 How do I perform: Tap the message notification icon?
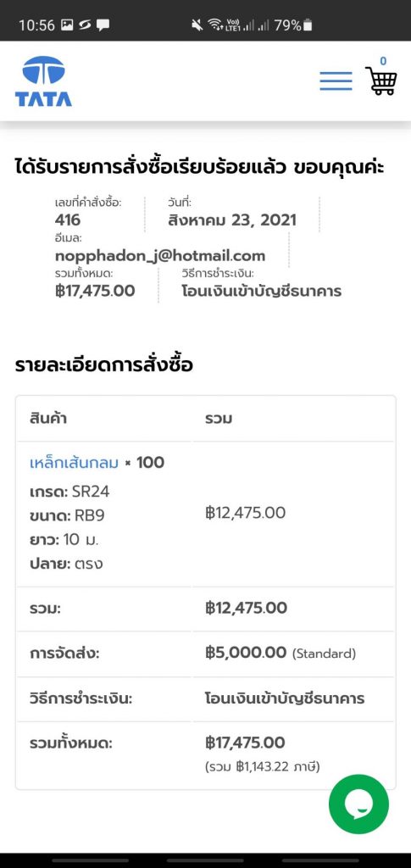[x=103, y=25]
